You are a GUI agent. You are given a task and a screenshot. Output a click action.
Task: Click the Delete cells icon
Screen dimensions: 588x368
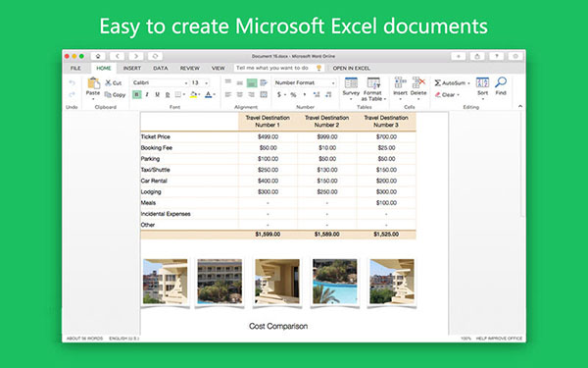(x=418, y=82)
